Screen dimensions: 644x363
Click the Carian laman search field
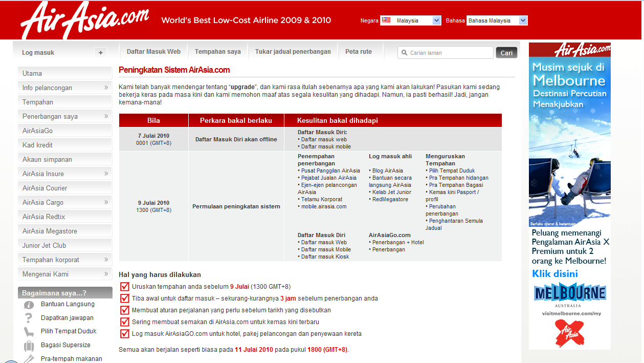point(446,53)
